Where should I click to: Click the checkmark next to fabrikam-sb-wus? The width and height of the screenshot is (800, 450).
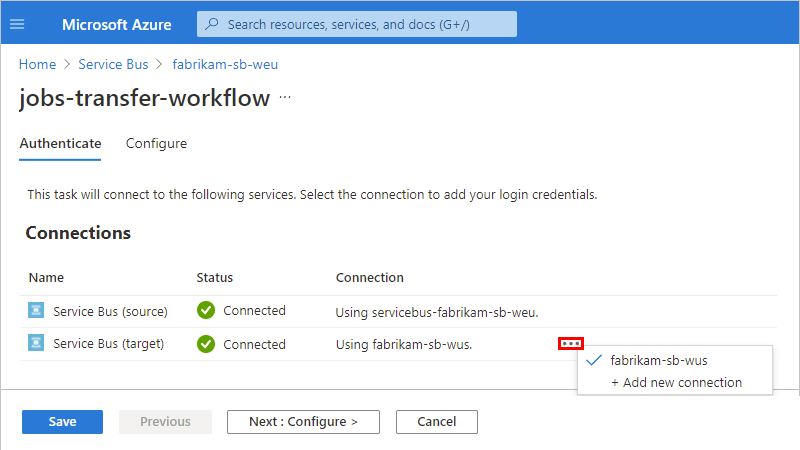tap(595, 361)
